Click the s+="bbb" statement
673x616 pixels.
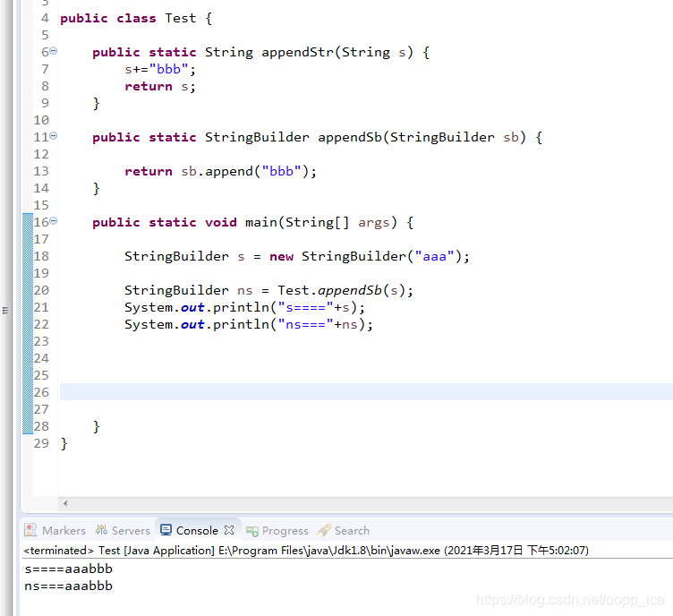(160, 69)
